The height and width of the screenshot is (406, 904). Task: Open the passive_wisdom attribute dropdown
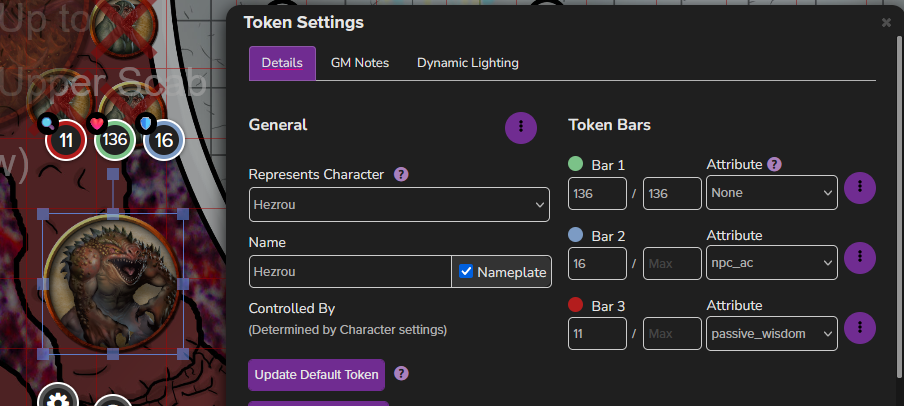772,333
